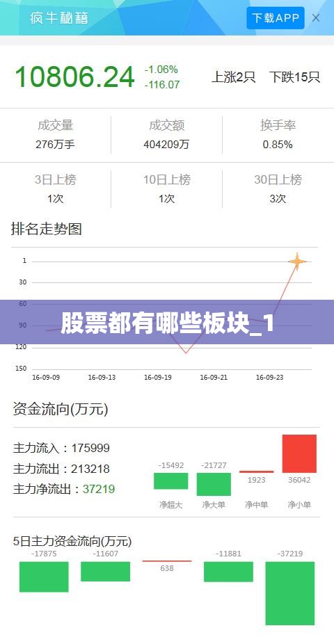
Task: Click the 16-09-23 date axis label
Action: point(269,378)
